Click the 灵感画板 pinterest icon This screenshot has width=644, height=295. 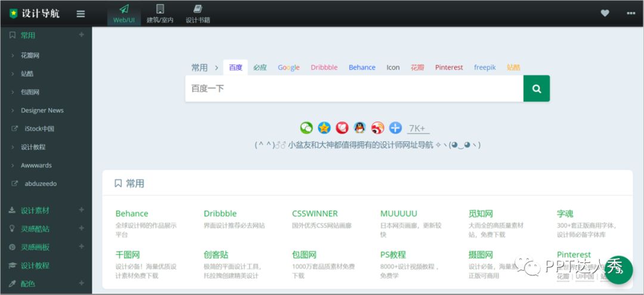coord(13,247)
